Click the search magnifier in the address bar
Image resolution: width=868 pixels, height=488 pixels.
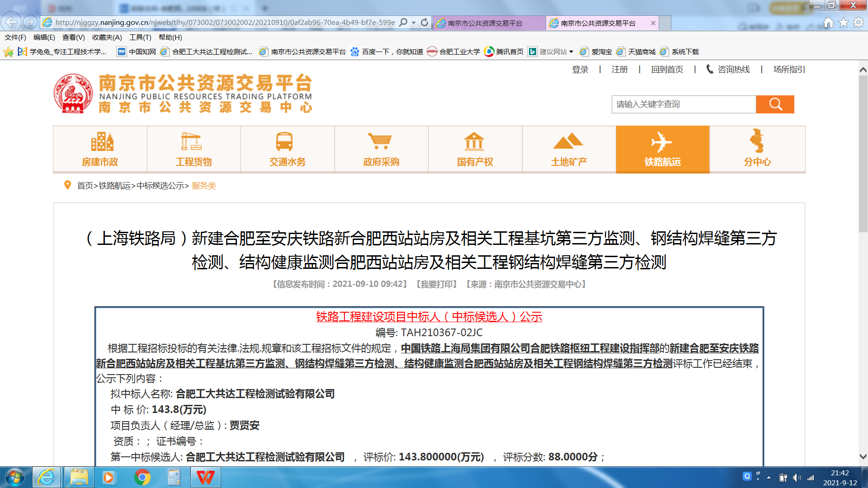coord(403,22)
